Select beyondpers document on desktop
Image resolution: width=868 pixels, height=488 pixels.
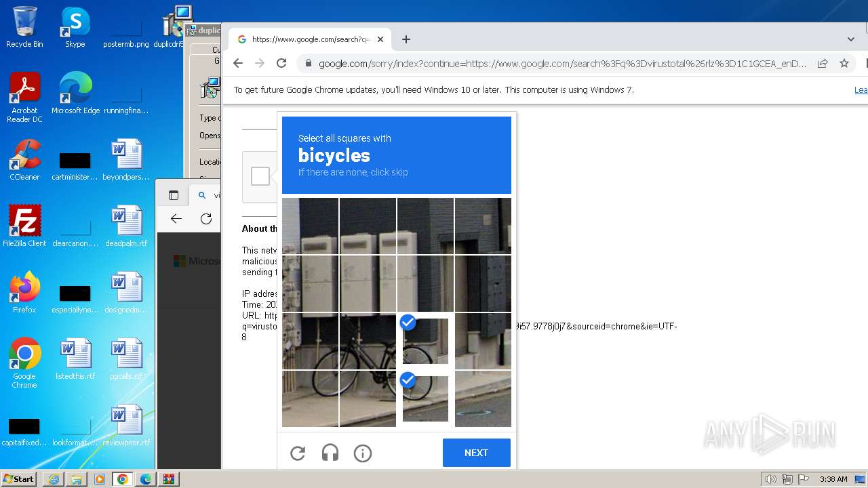[x=126, y=160]
